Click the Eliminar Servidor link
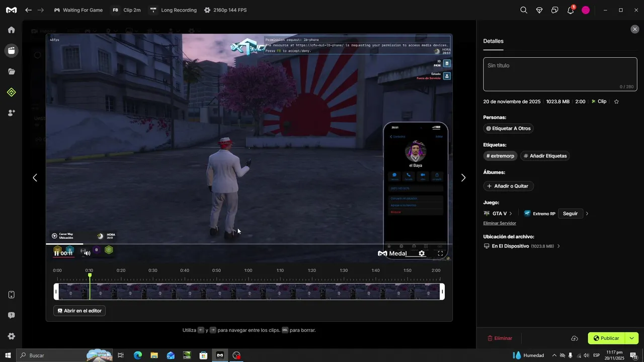644x362 pixels. pyautogui.click(x=500, y=223)
